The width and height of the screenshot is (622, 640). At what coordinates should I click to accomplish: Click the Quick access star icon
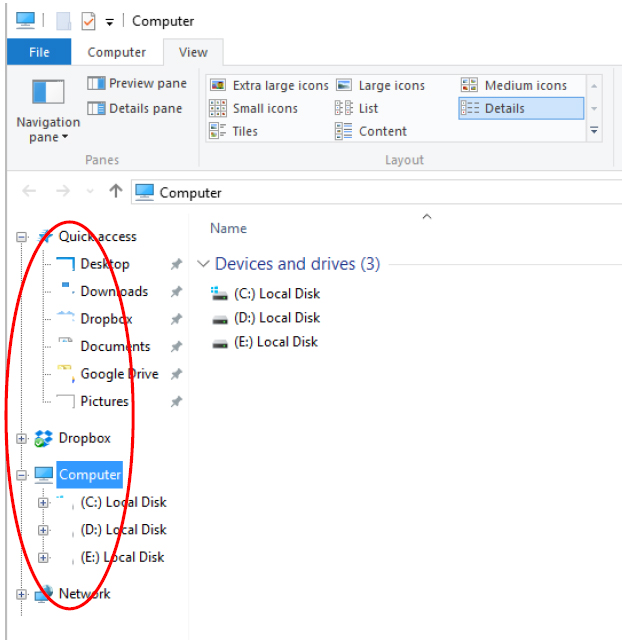coord(45,237)
